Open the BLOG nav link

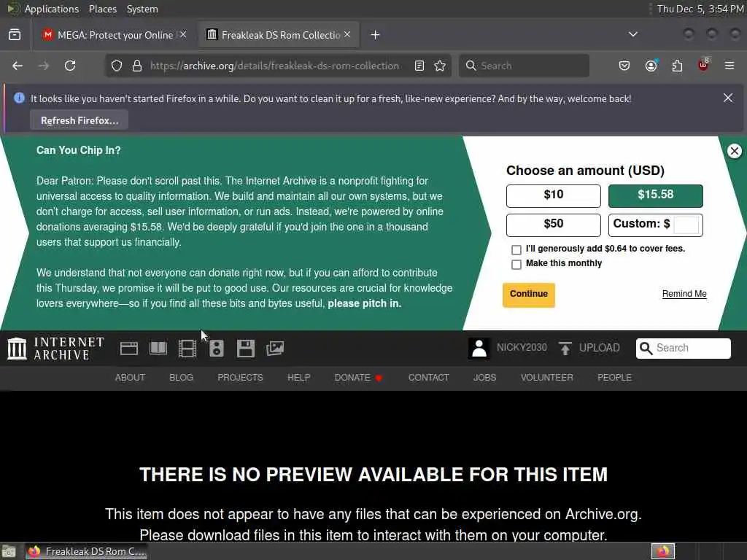[x=181, y=378]
